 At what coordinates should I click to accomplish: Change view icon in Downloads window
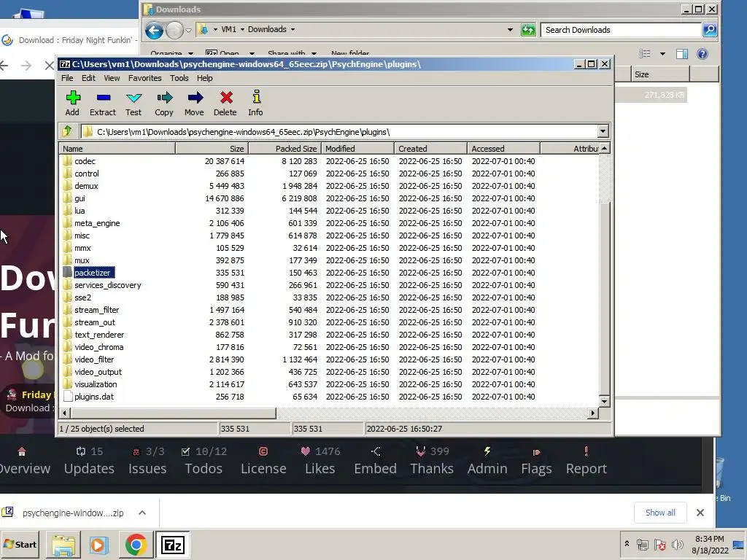[645, 53]
